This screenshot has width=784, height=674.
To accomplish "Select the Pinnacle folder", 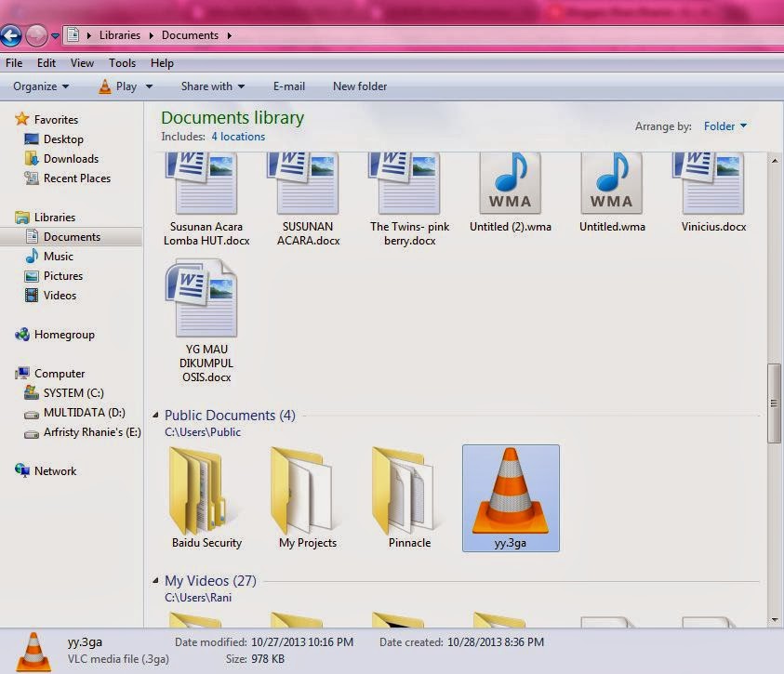I will click(409, 498).
